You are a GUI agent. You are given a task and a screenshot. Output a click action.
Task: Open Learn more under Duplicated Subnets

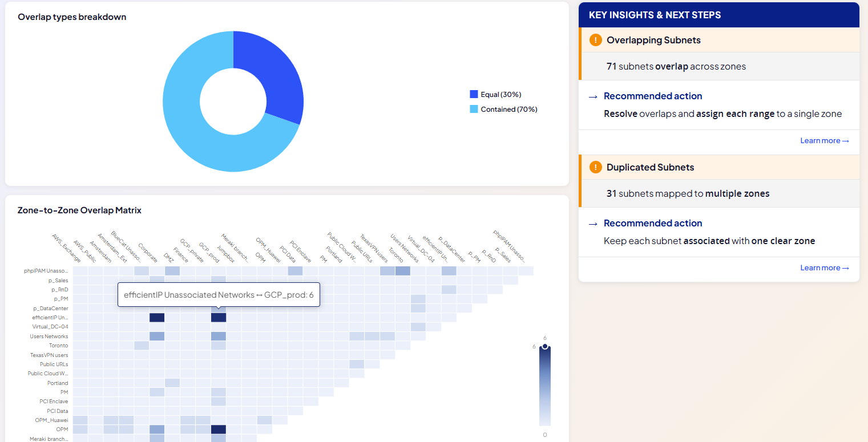[x=825, y=268]
